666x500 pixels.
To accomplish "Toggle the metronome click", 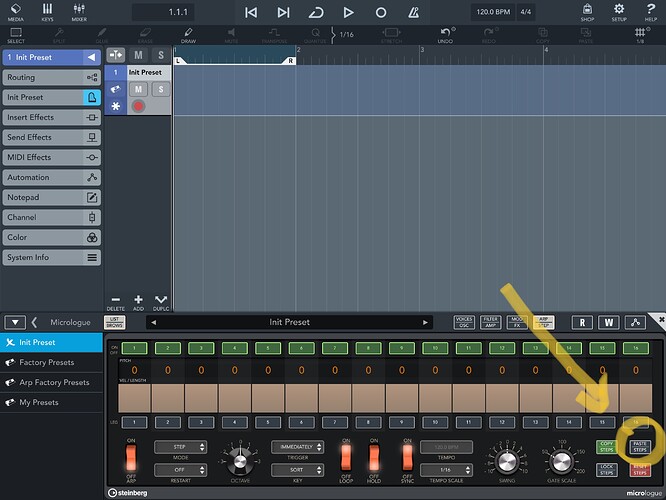I will pyautogui.click(x=413, y=12).
